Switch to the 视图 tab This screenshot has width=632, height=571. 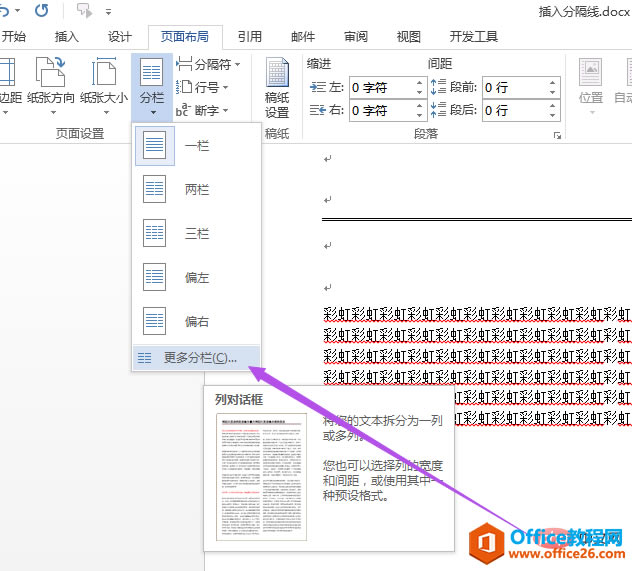409,37
